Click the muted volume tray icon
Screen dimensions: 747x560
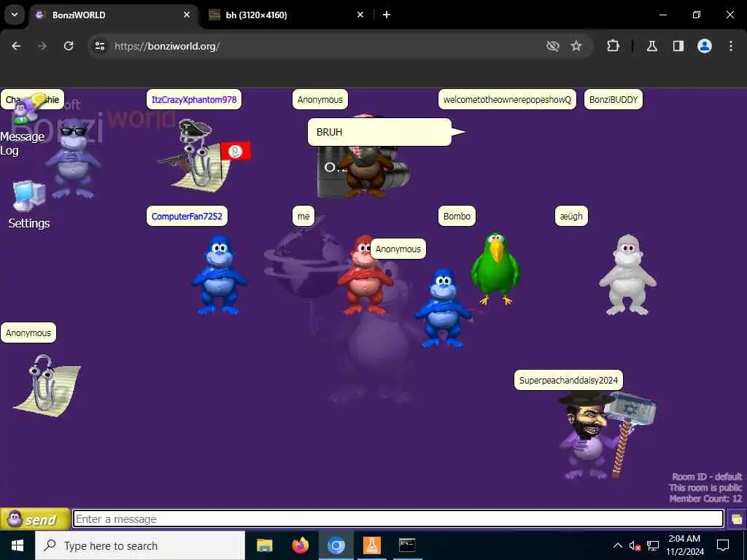pos(635,545)
